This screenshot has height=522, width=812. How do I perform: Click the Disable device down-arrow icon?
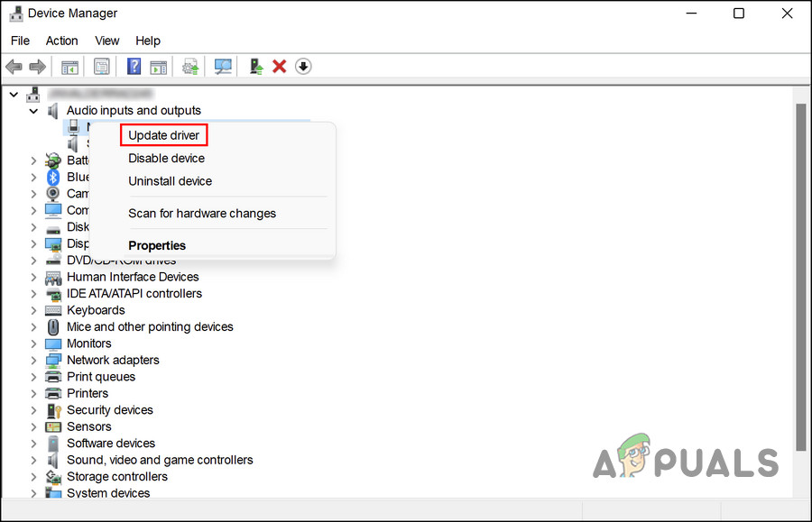coord(303,66)
